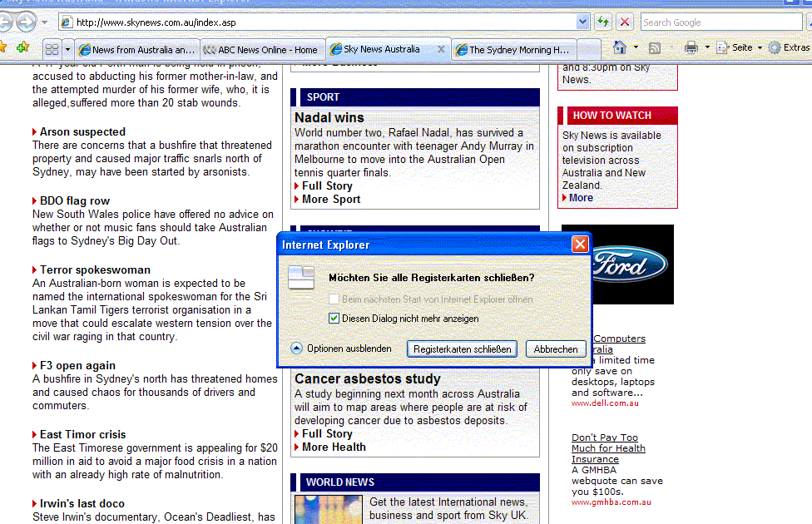Click the Cancer asbestos study headline

pos(368,379)
